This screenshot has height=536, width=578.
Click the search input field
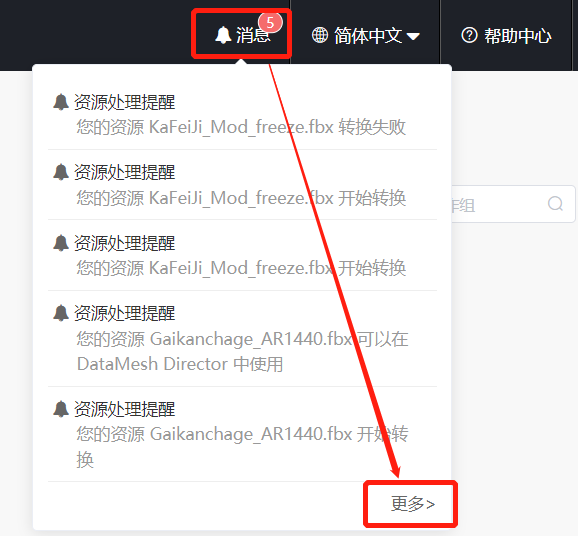coord(513,204)
